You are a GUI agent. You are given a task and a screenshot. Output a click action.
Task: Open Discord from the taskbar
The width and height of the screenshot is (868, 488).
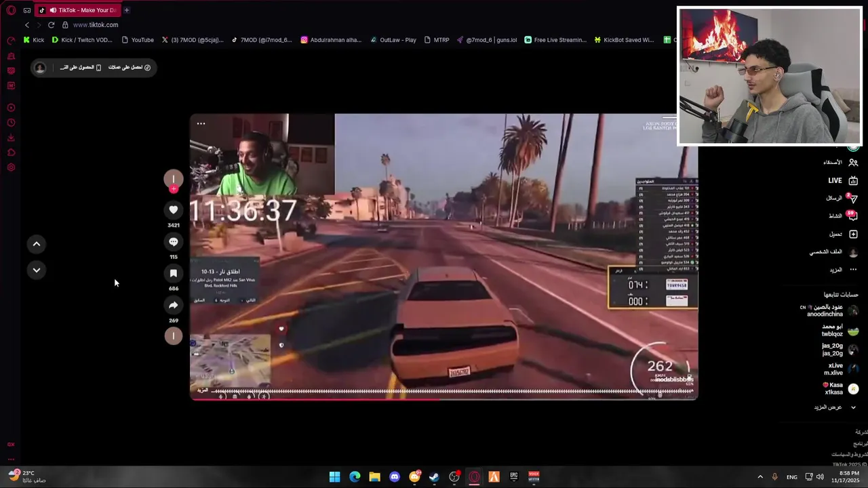[x=395, y=477]
